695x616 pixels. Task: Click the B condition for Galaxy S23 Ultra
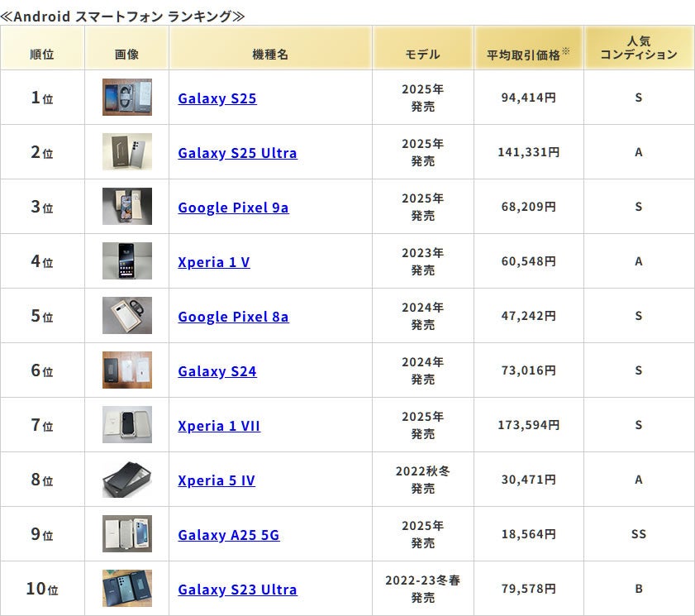click(x=639, y=589)
